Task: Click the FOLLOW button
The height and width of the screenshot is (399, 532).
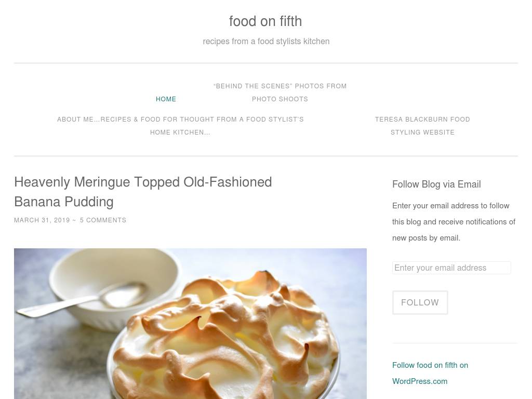Action: (420, 302)
